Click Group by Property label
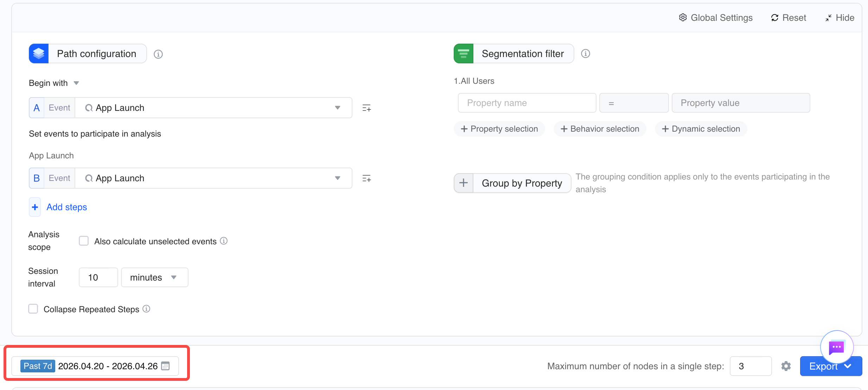Viewport: 868px width, 390px height. (x=522, y=183)
